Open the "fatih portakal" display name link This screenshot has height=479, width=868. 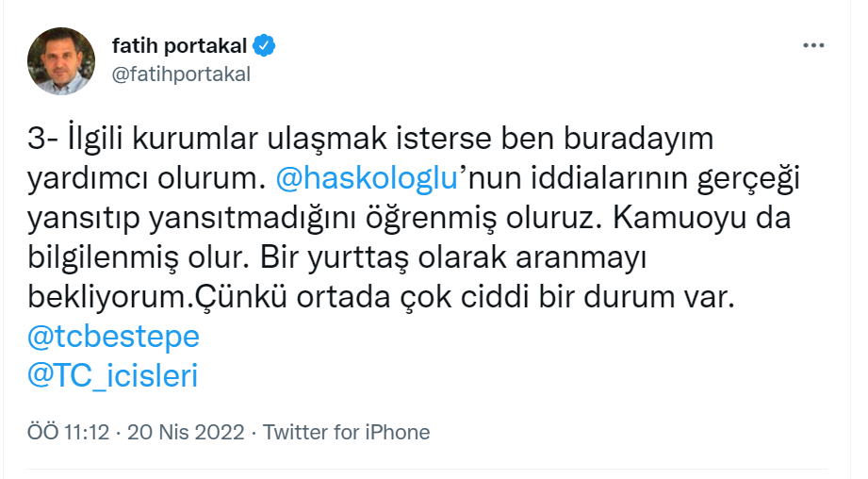pos(179,46)
